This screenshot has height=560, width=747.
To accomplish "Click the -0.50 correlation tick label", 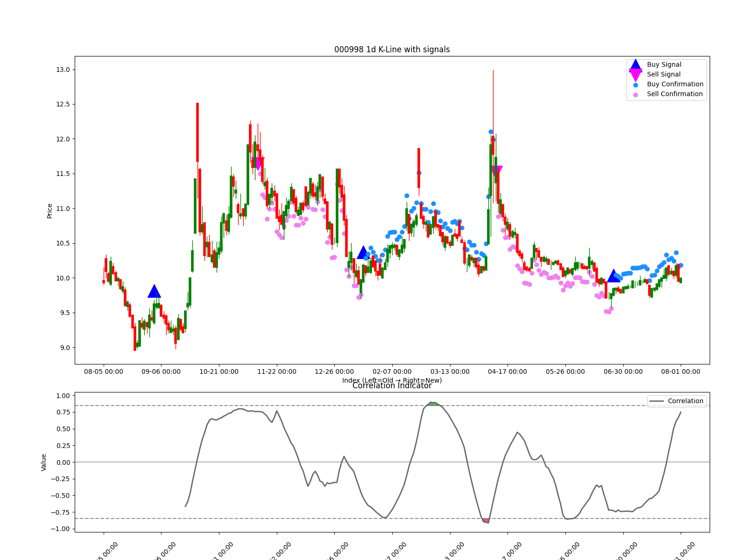I will click(x=61, y=496).
